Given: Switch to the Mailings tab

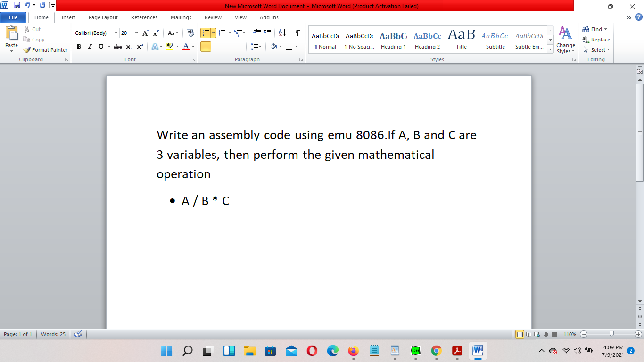Looking at the screenshot, I should click(x=181, y=17).
